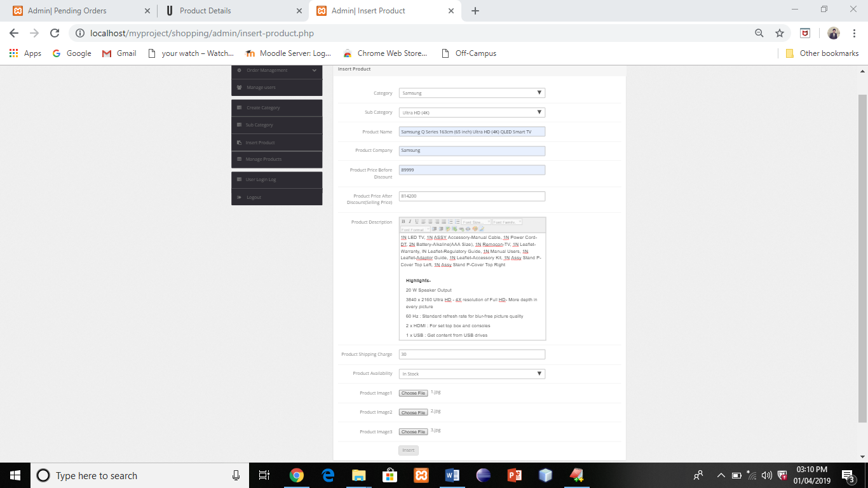Image resolution: width=868 pixels, height=488 pixels.
Task: Align description text right
Action: click(437, 221)
